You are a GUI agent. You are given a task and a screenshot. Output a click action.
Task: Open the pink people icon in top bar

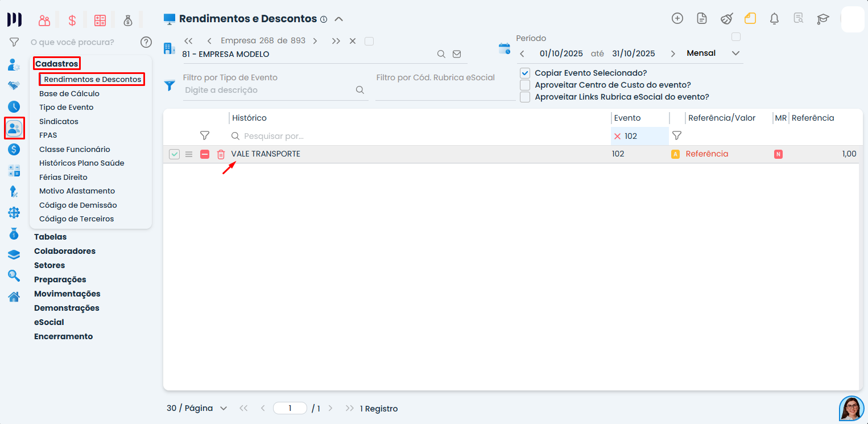(44, 20)
